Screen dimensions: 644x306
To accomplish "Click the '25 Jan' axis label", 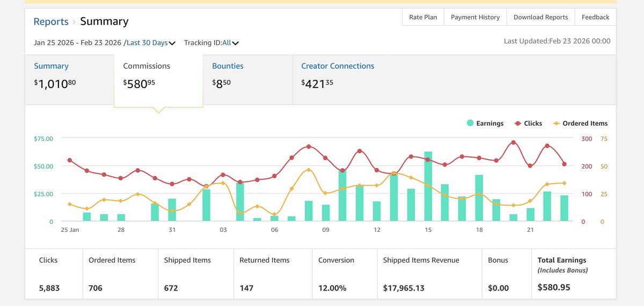I will pos(70,230).
